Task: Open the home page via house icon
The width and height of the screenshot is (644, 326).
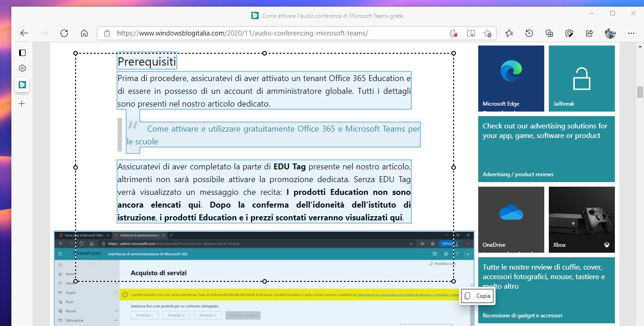Action: click(84, 33)
